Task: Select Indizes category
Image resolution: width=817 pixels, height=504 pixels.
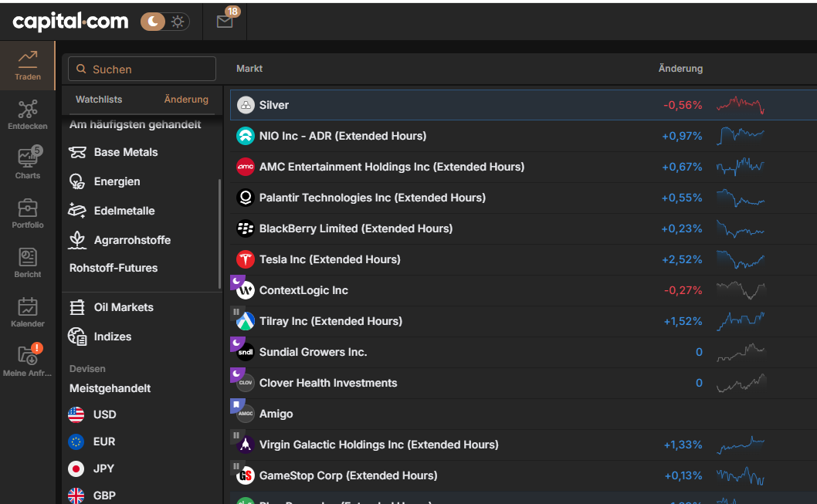Action: pos(113,337)
